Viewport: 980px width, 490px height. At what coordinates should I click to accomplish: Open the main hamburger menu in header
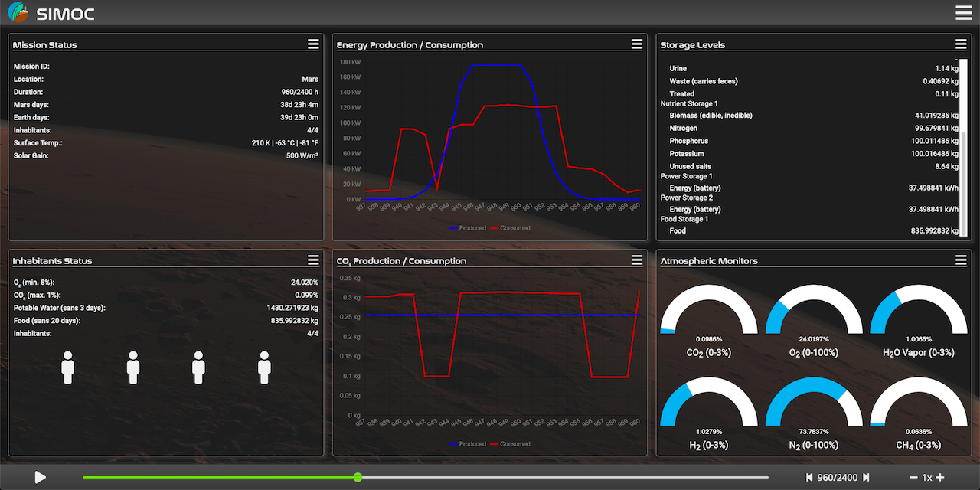coord(963,12)
